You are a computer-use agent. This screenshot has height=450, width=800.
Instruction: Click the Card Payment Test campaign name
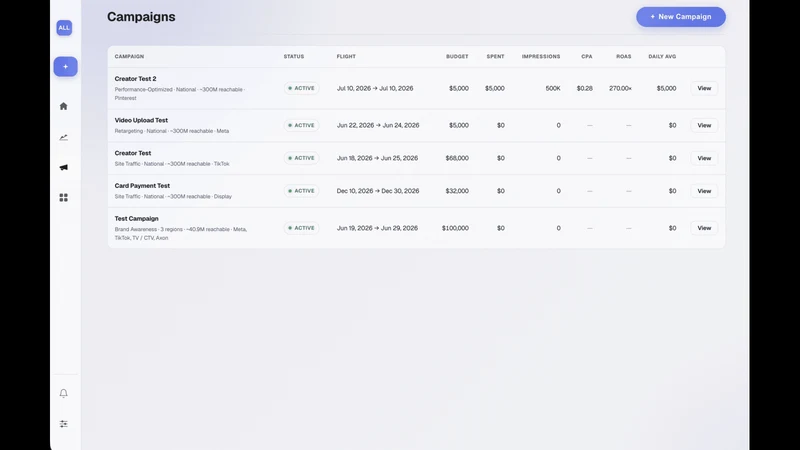coord(142,186)
